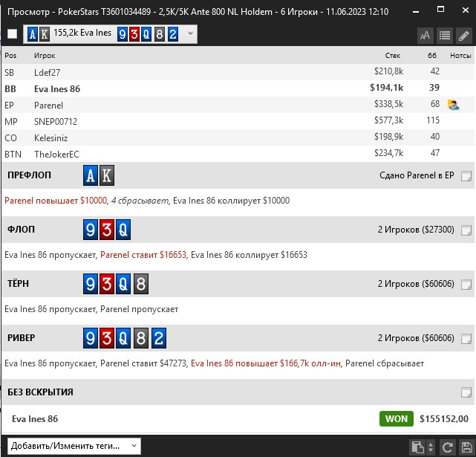Image resolution: width=476 pixels, height=457 pixels.
Task: Click the 9 card in ФЛОП row
Action: [91, 230]
